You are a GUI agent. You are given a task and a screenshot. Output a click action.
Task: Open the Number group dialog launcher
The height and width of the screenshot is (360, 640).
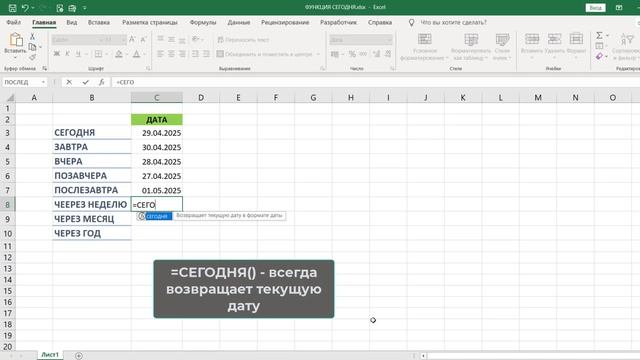coord(392,69)
